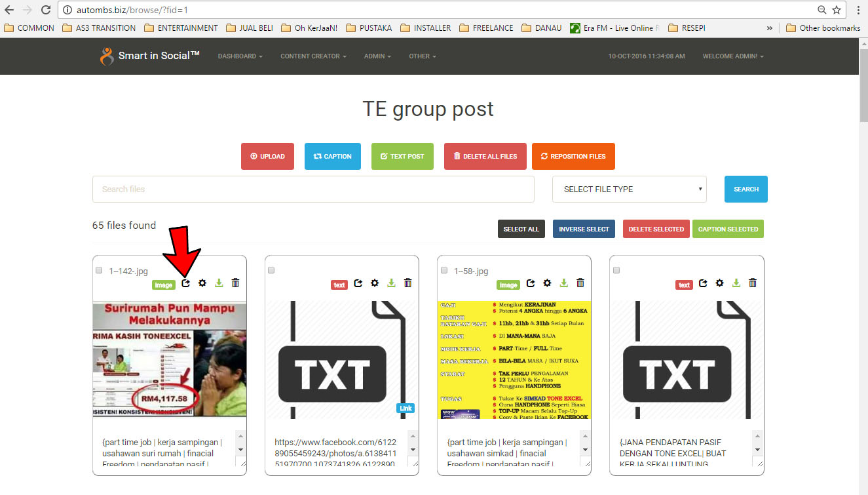Expand the ADMIN menu
Viewport: 868px width, 495px height.
pyautogui.click(x=378, y=56)
